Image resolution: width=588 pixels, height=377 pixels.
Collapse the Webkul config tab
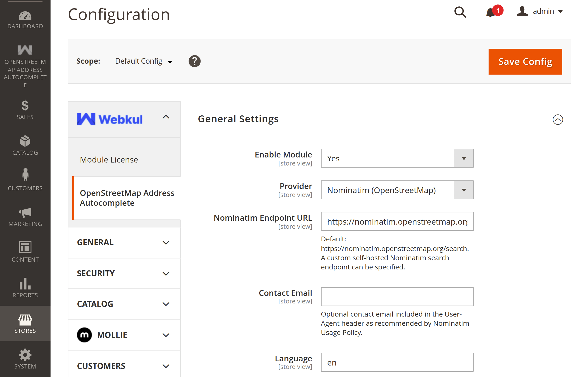(x=124, y=119)
